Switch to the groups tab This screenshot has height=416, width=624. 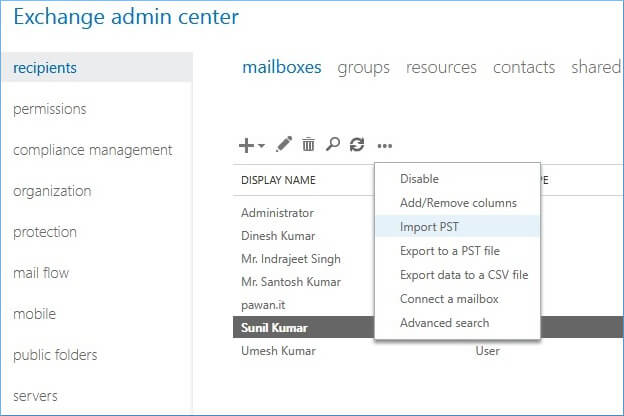coord(363,68)
